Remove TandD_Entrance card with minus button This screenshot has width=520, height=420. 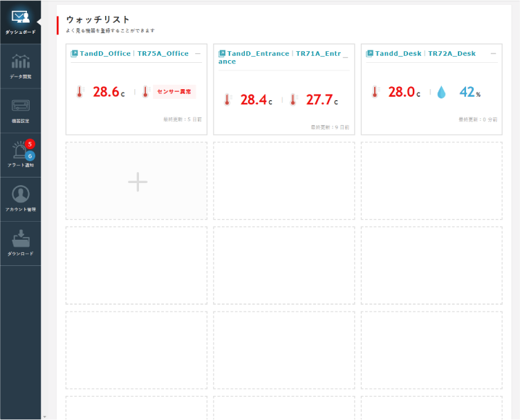pyautogui.click(x=346, y=53)
